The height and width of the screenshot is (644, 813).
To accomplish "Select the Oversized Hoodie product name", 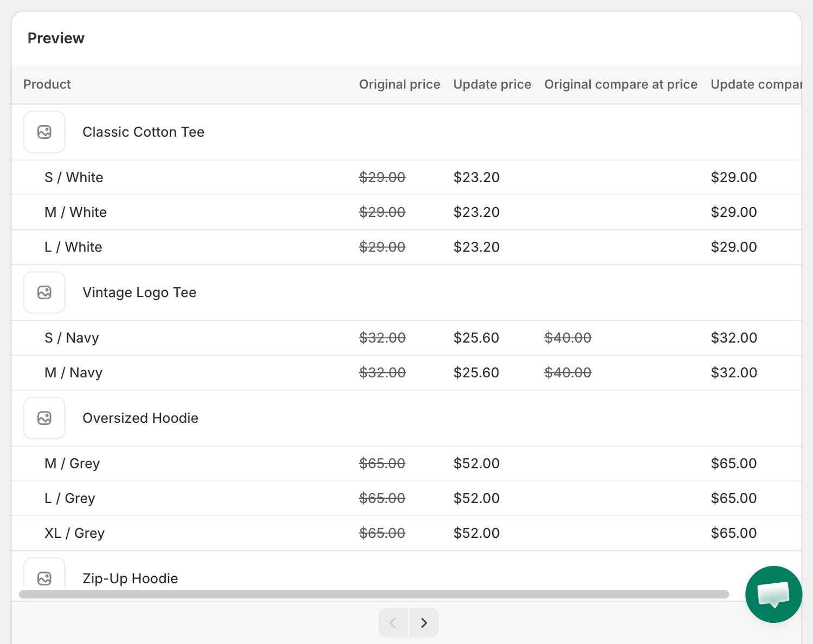I will (x=140, y=418).
